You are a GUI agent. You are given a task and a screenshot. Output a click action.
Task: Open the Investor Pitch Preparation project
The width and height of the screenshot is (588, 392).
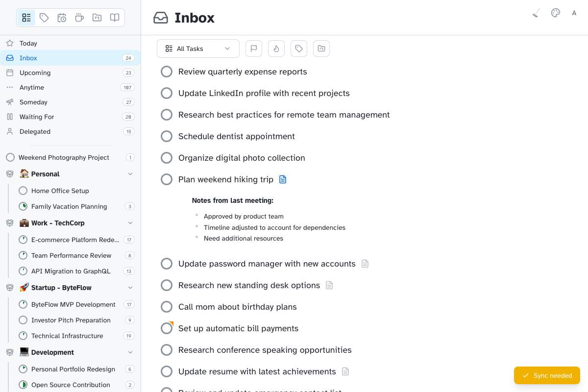pyautogui.click(x=70, y=320)
